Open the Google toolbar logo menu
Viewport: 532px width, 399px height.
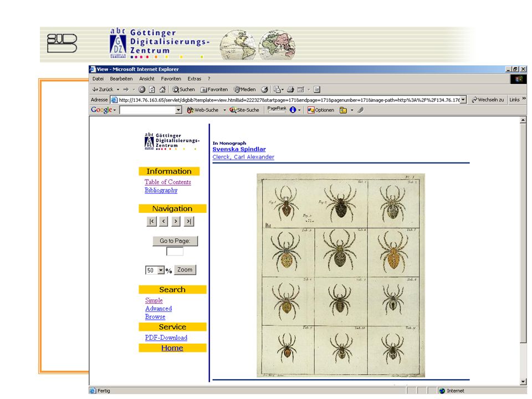click(x=103, y=110)
